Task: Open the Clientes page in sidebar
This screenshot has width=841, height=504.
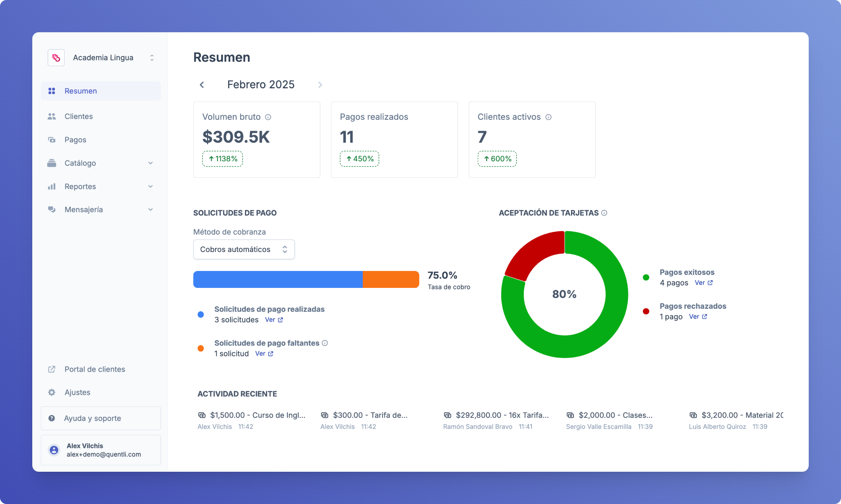Action: pyautogui.click(x=79, y=117)
